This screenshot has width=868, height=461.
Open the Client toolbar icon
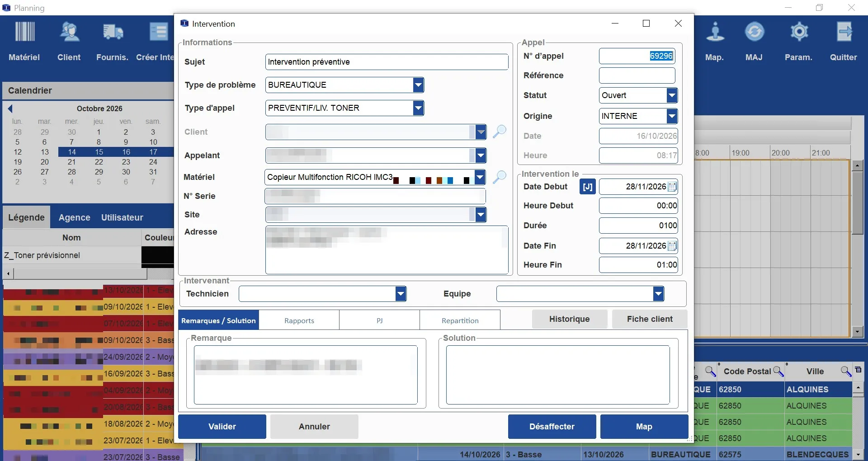pyautogui.click(x=69, y=42)
